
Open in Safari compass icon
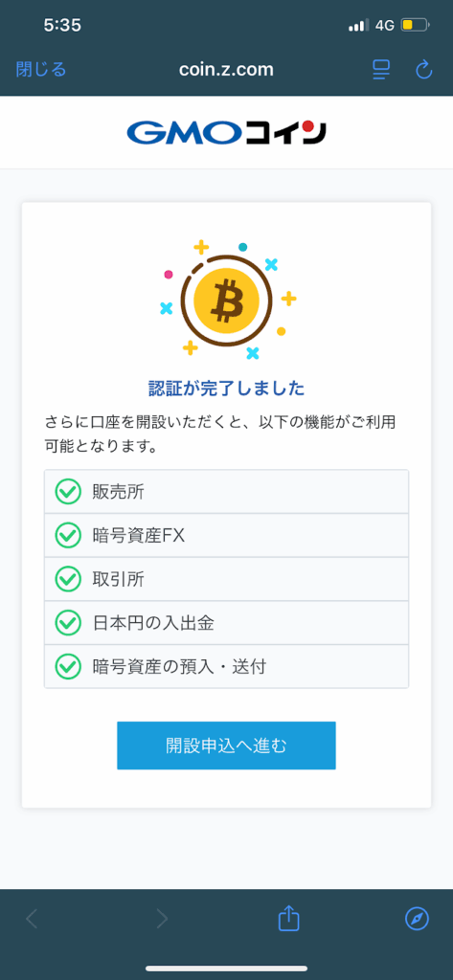(x=417, y=918)
